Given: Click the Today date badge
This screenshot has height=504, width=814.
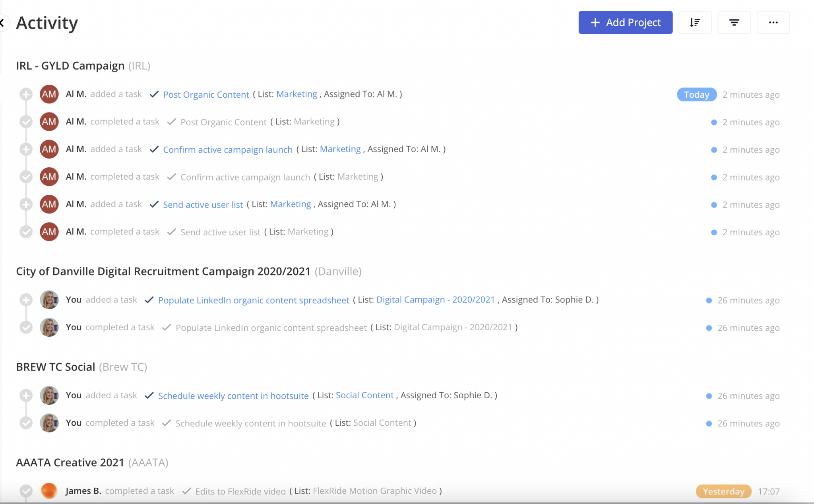Looking at the screenshot, I should point(696,95).
